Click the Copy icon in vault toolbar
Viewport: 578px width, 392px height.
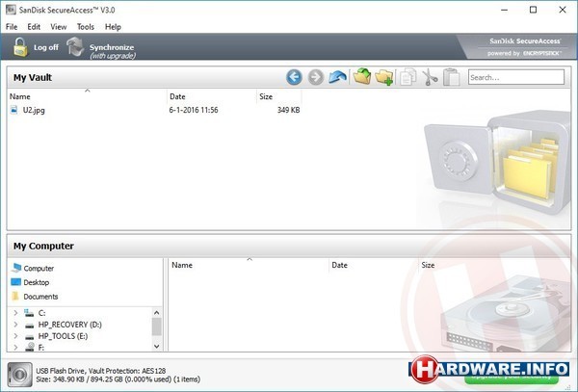pos(408,77)
